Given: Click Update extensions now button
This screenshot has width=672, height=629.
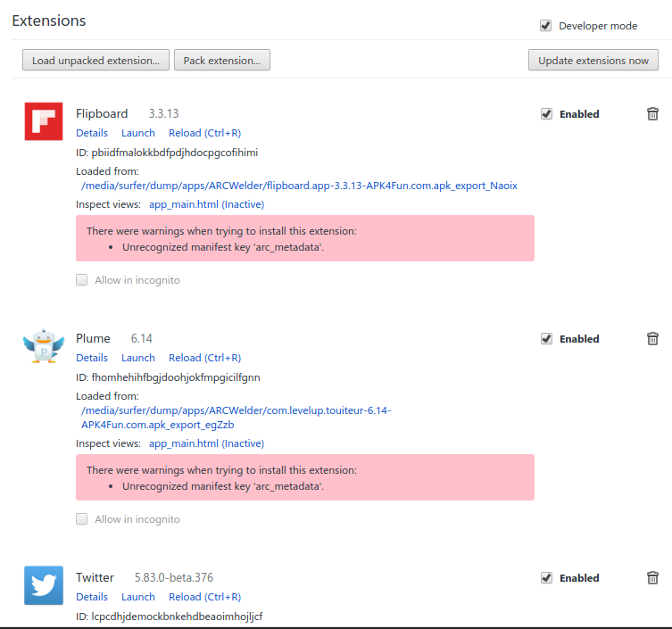Looking at the screenshot, I should coord(593,60).
